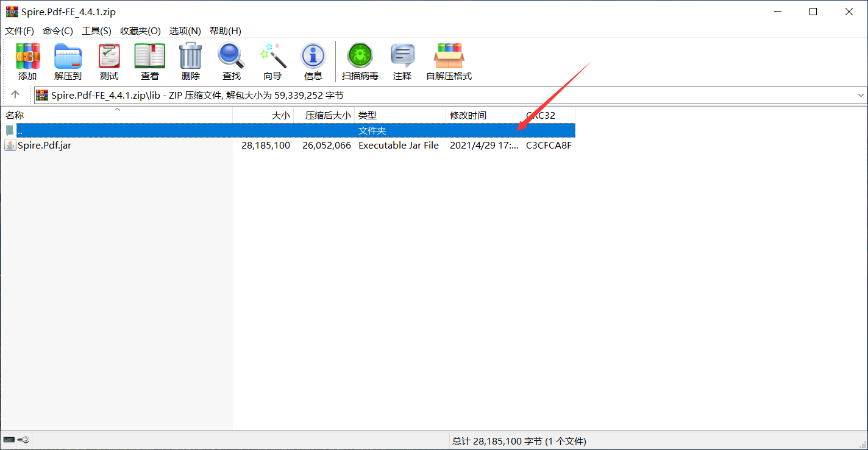
Task: Click the Delete (删除) trash icon
Action: click(191, 62)
